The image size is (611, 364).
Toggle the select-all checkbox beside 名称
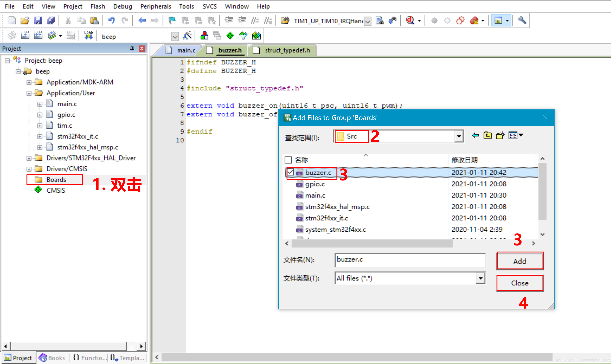pyautogui.click(x=288, y=160)
